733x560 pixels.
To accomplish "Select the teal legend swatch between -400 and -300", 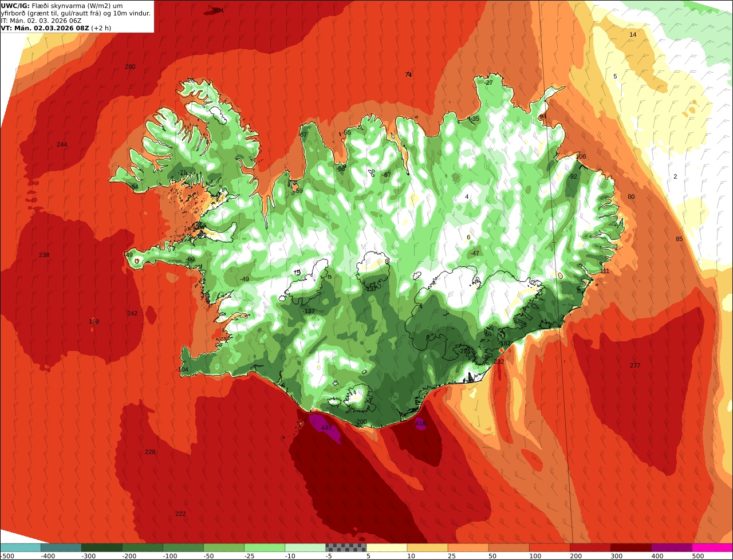I will [61, 547].
